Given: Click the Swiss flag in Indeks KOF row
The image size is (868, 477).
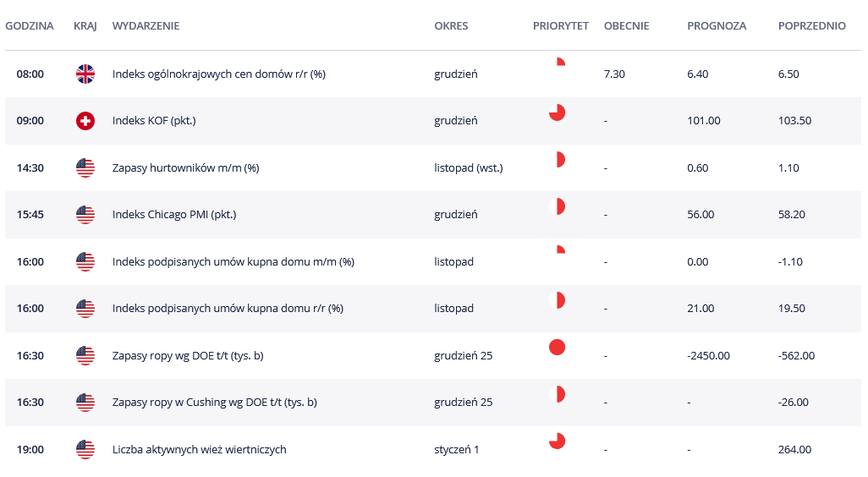Looking at the screenshot, I should tap(85, 121).
